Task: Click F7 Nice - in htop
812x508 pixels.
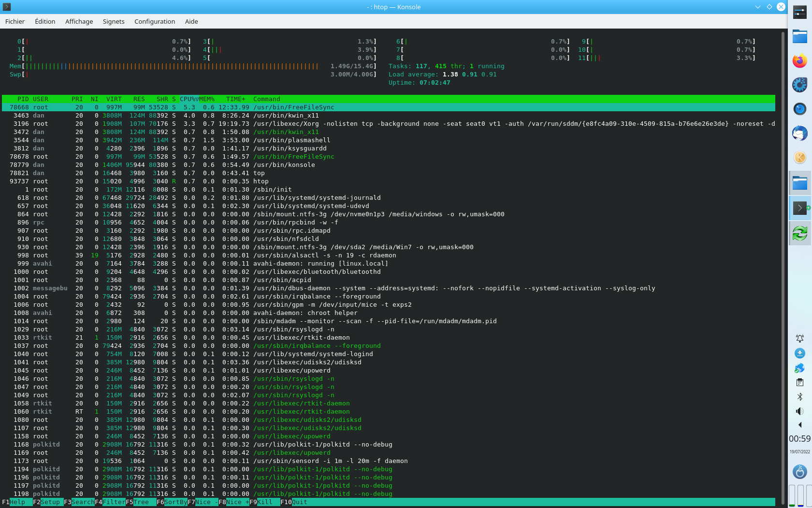Action: pyautogui.click(x=203, y=502)
